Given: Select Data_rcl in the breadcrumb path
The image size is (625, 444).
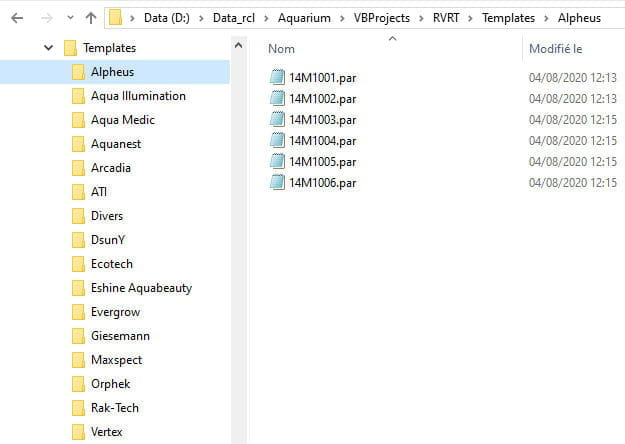Looking at the screenshot, I should (x=234, y=18).
